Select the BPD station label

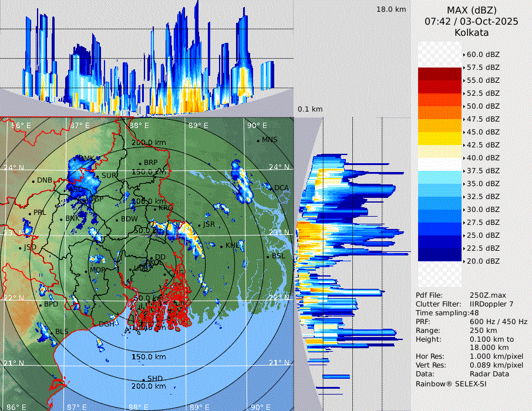(x=51, y=305)
